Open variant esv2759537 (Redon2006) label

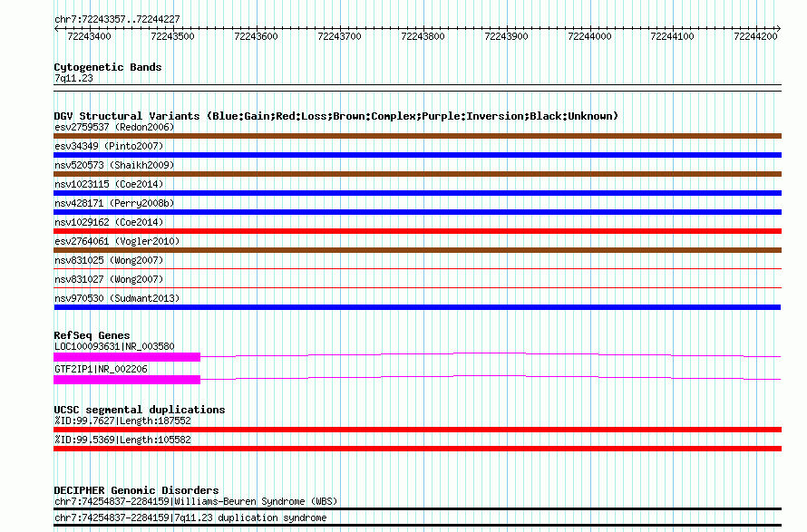[114, 127]
